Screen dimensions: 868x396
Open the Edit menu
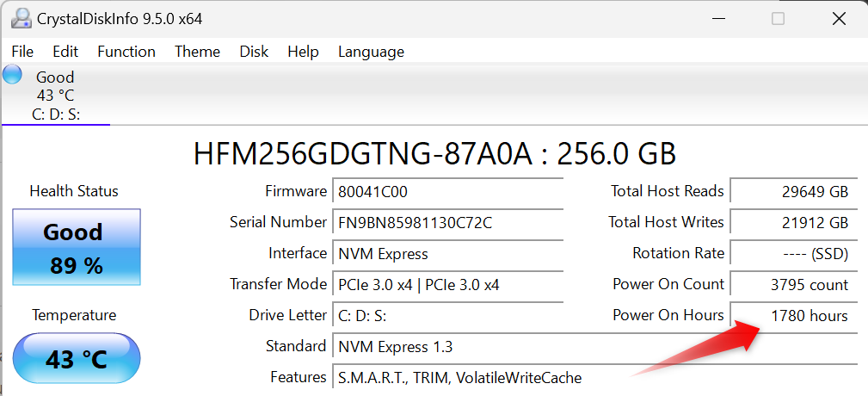pos(65,52)
